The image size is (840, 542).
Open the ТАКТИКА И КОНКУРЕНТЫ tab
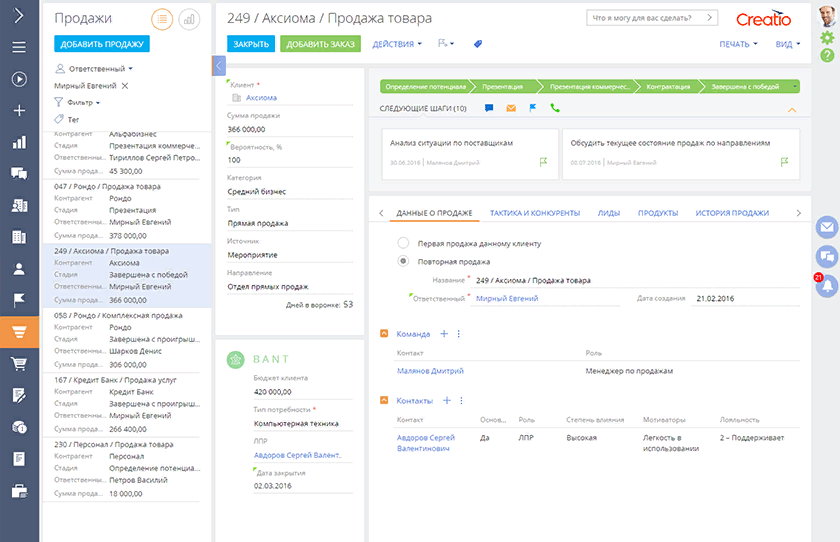(x=535, y=213)
